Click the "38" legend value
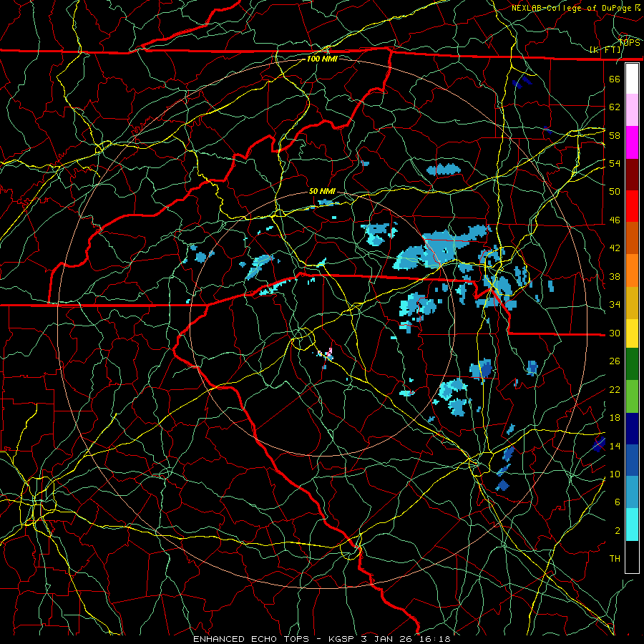Image resolution: width=644 pixels, height=644 pixels. 615,276
